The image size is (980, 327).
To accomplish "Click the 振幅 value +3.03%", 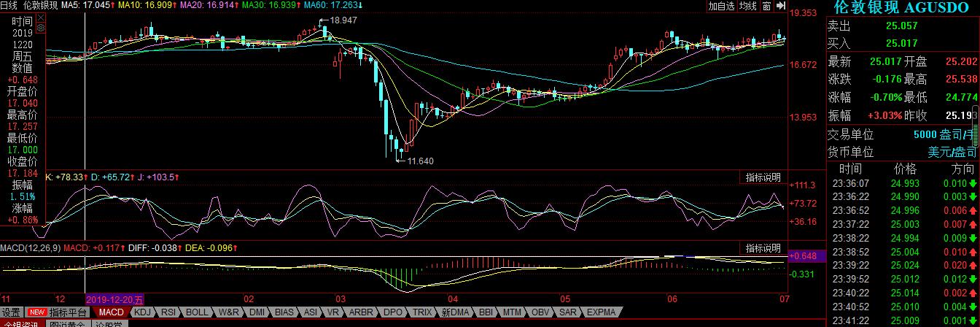I will click(884, 115).
